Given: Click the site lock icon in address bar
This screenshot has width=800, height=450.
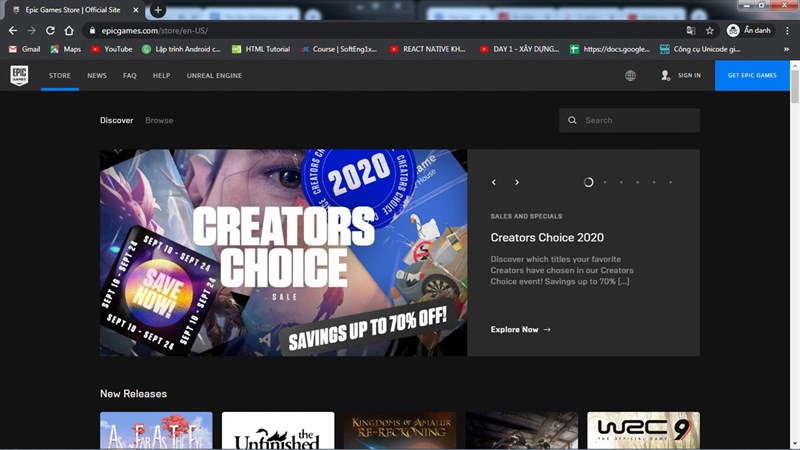Looking at the screenshot, I should [x=92, y=31].
